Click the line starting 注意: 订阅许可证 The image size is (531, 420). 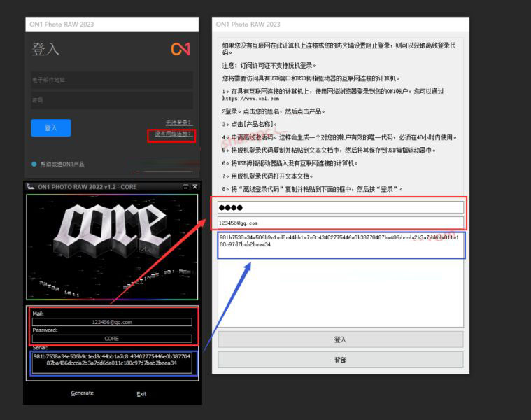click(269, 65)
